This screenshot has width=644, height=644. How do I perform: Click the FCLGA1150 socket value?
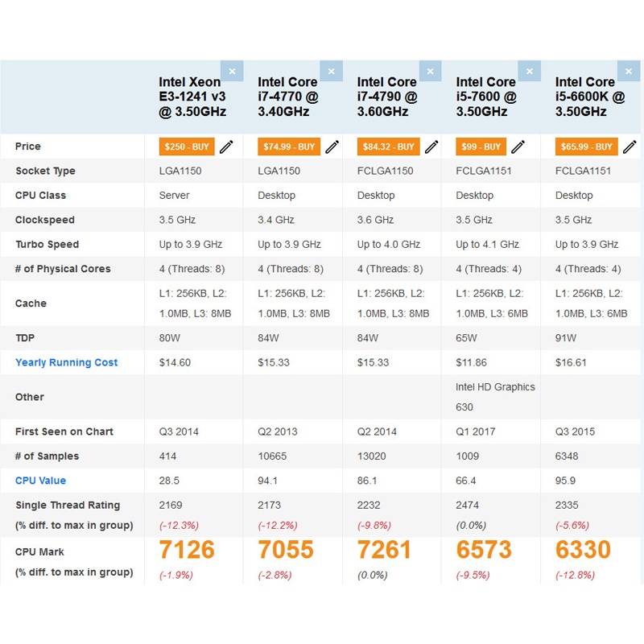[386, 171]
